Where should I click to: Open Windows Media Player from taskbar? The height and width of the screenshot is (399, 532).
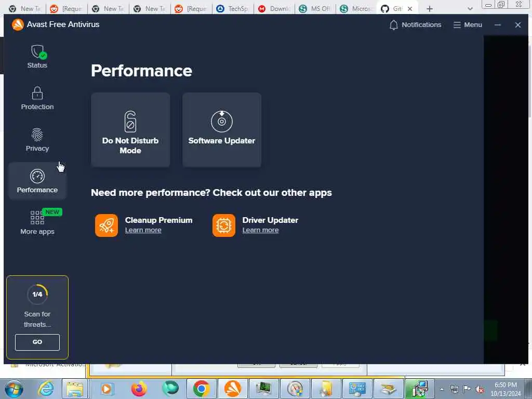click(107, 389)
